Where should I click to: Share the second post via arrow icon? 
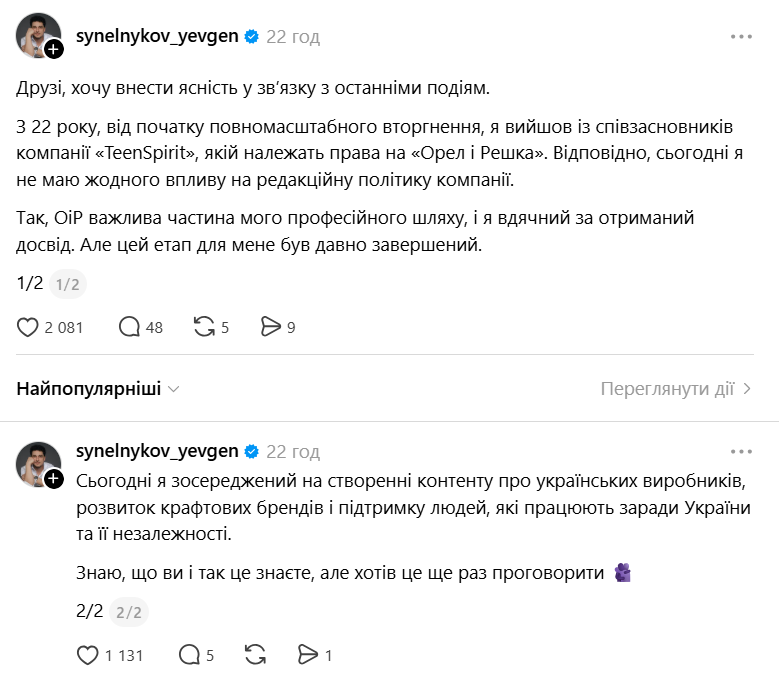(308, 655)
